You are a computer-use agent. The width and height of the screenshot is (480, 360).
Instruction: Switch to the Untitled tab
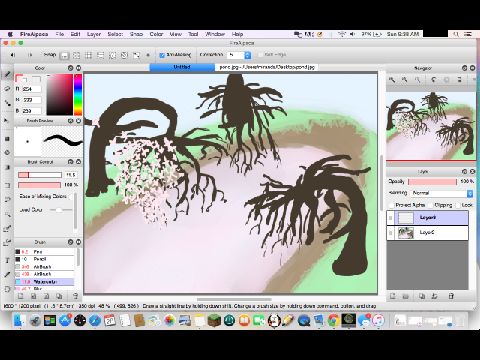[182, 67]
